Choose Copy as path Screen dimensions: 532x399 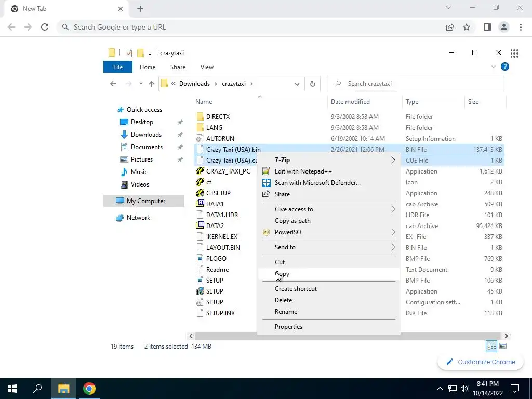click(329, 221)
